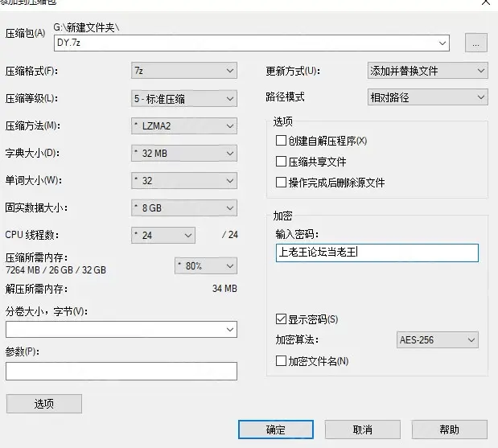The image size is (498, 448).
Task: Close the add-to-archive dialog window
Action: (485, 2)
